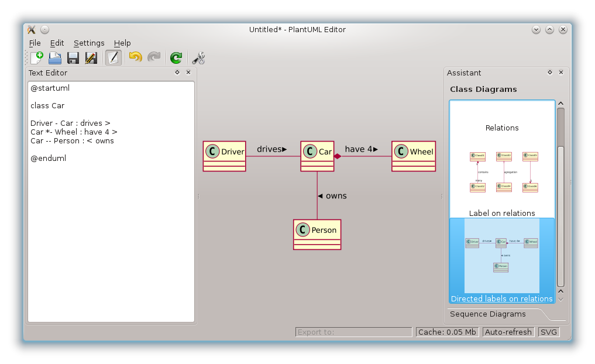This screenshot has width=595, height=364.
Task: Save the current diagram
Action: point(73,57)
